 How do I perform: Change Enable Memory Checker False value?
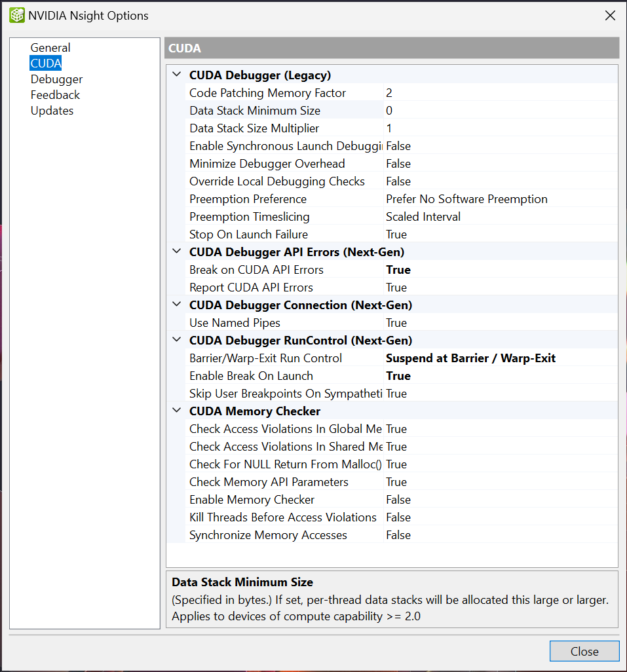(500, 500)
